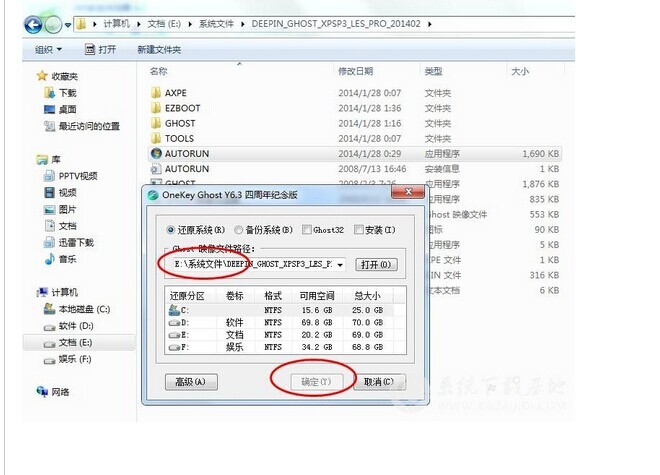Click 打开(O) button in OneKey Ghost
The height and width of the screenshot is (475, 660).
pyautogui.click(x=376, y=264)
